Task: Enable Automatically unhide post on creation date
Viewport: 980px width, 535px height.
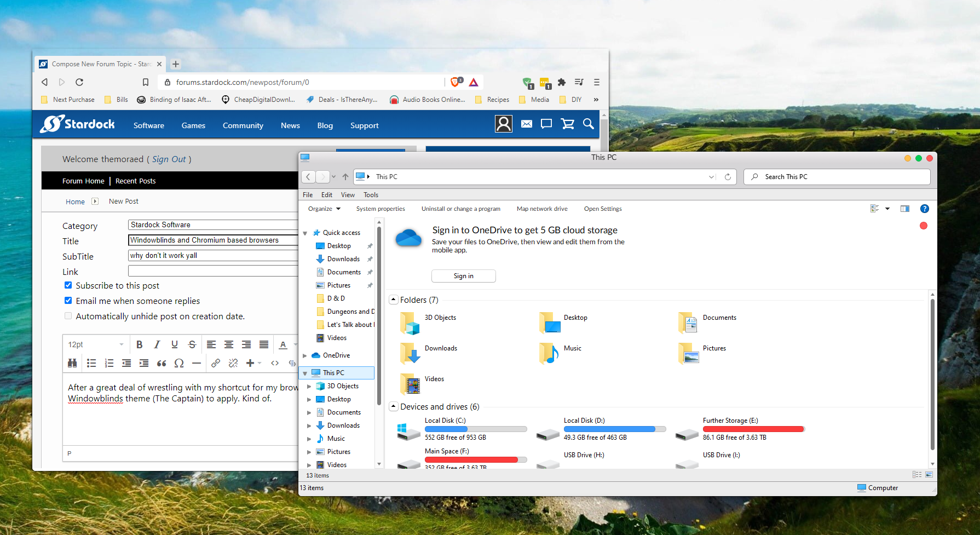Action: [68, 316]
